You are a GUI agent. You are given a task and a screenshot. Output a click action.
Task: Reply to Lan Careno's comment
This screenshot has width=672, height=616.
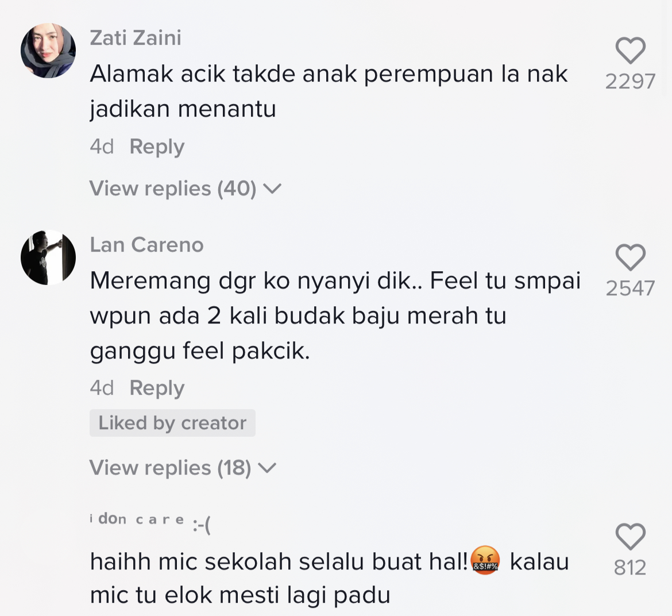coord(157,388)
